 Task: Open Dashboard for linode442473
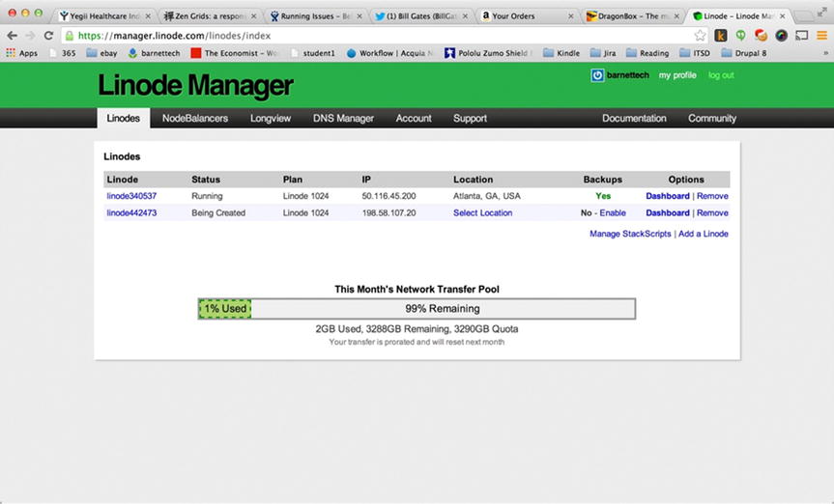[668, 213]
